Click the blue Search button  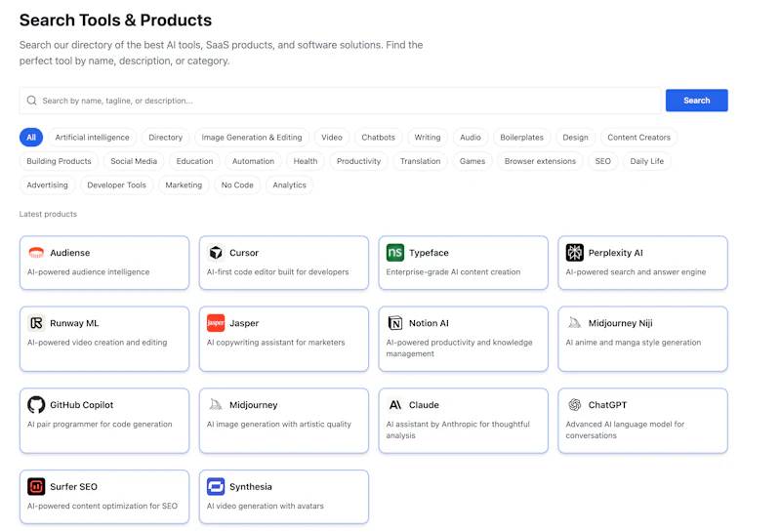[x=696, y=101]
